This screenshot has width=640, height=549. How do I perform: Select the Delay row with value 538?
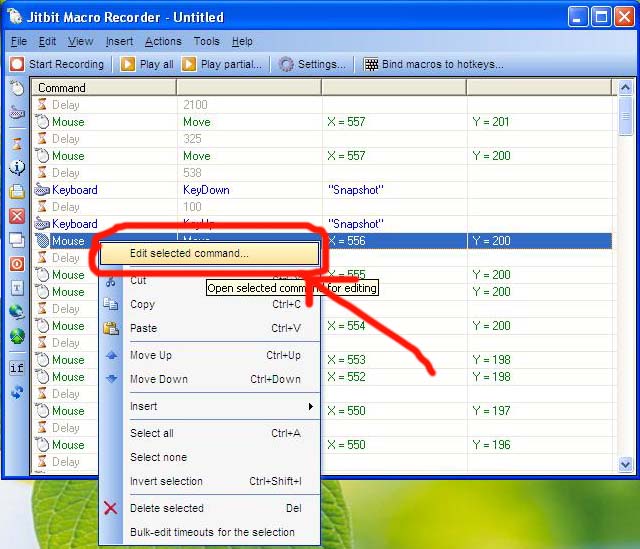tap(322, 173)
